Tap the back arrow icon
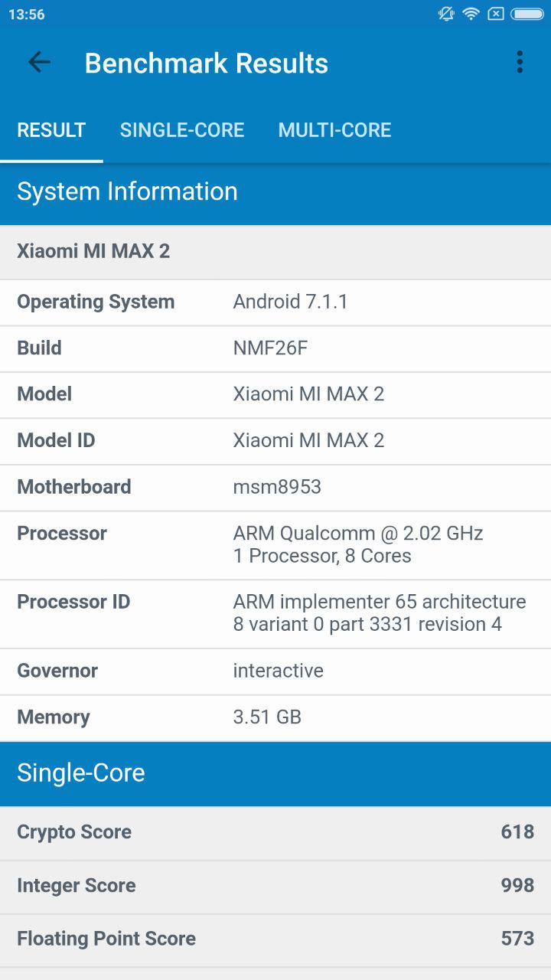Screen dimensions: 551x980 (39, 63)
